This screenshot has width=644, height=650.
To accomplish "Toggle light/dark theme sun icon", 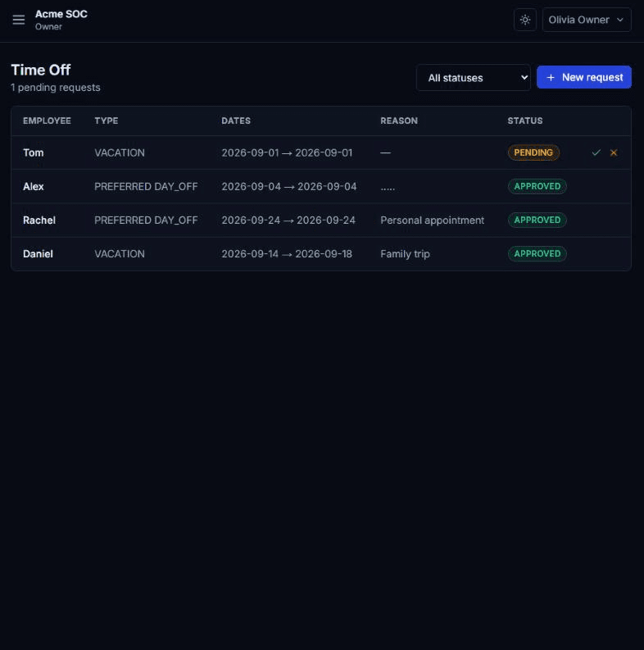I will (x=525, y=20).
